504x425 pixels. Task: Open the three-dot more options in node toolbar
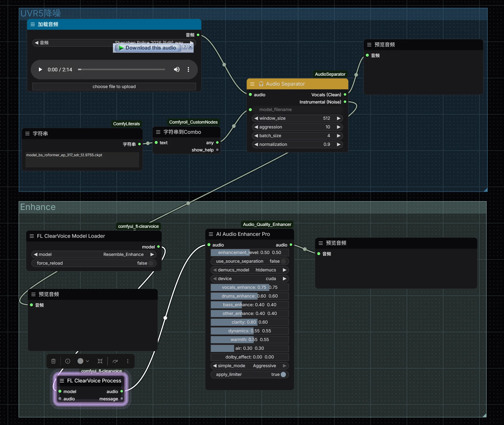click(128, 361)
